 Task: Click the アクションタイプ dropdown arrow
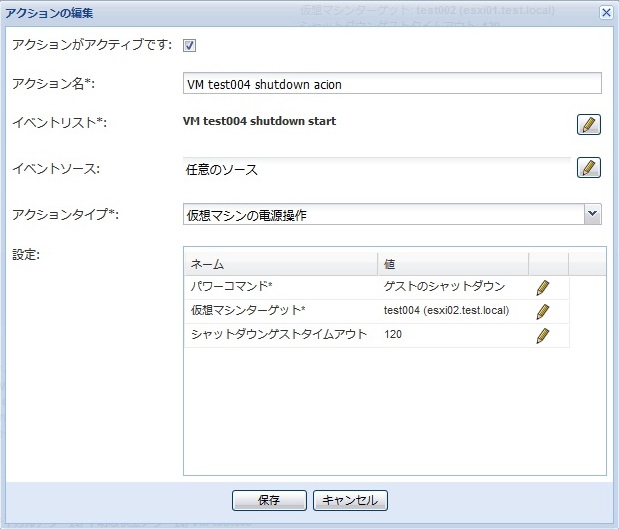point(592,214)
